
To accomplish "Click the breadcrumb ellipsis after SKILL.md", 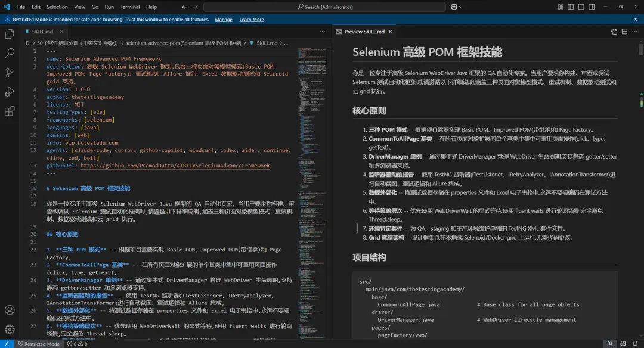I will coord(286,43).
